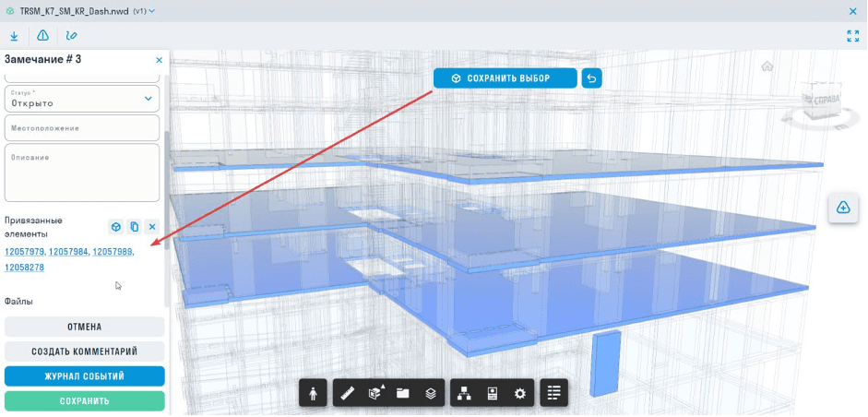This screenshot has height=417, width=868.
Task: Open the layers stack tool
Action: pyautogui.click(x=431, y=393)
